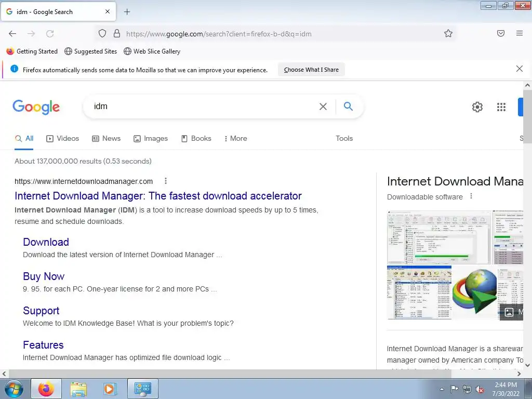The height and width of the screenshot is (399, 532).
Task: Open Internet Download Manager fastest accelerator result
Action: (x=158, y=196)
